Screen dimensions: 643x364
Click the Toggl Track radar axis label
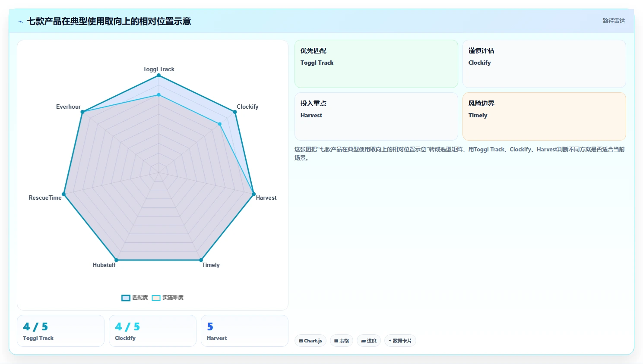pyautogui.click(x=158, y=69)
